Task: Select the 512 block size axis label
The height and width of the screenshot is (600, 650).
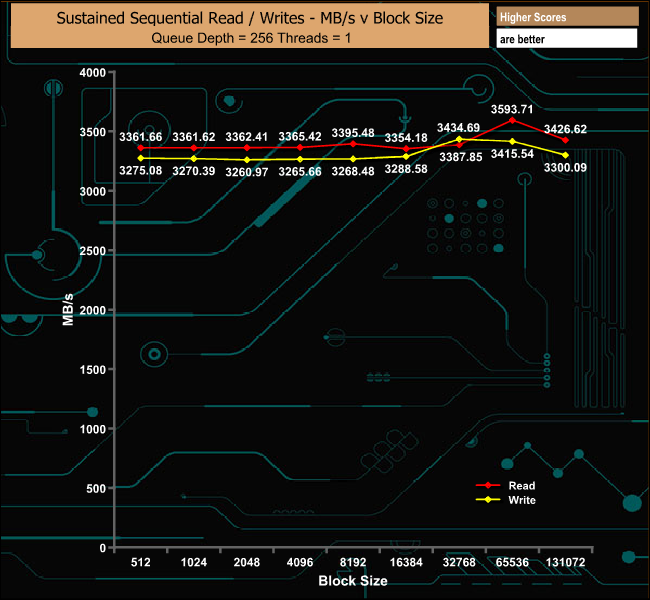Action: [x=140, y=563]
